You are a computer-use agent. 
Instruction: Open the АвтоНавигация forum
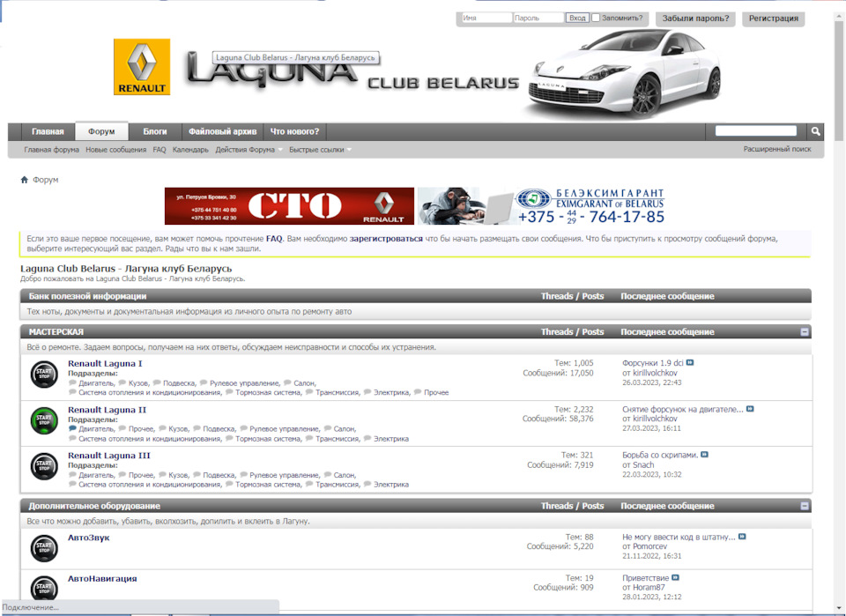102,579
